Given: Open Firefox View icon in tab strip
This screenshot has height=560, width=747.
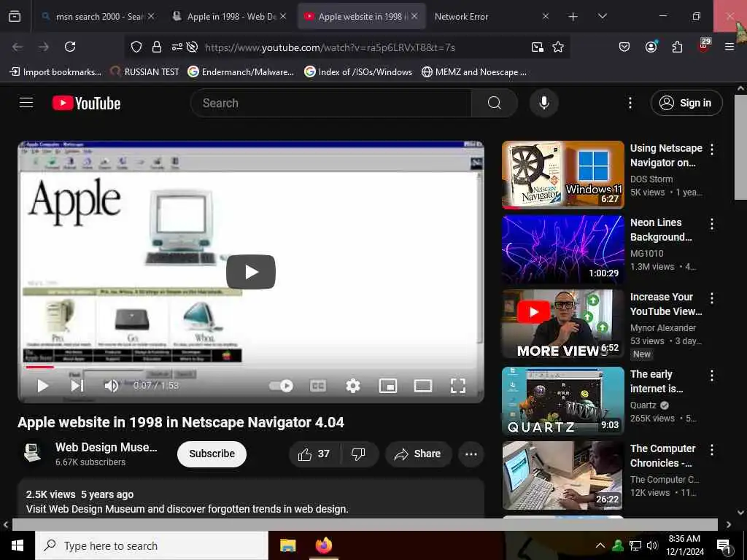Looking at the screenshot, I should 15,17.
